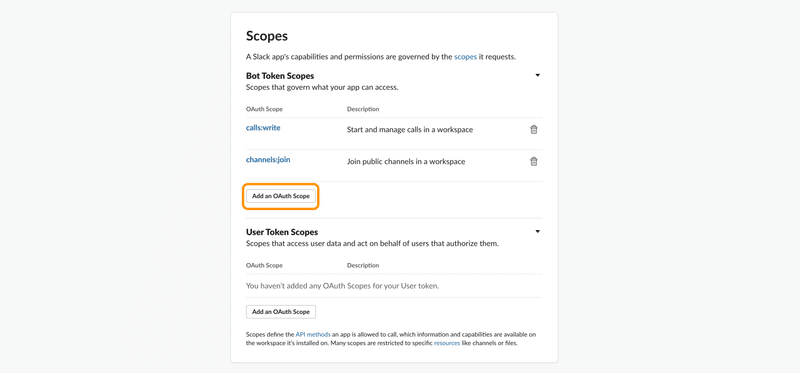Open the channels:join scope link
Viewport: 800px width, 373px height.
click(x=268, y=160)
